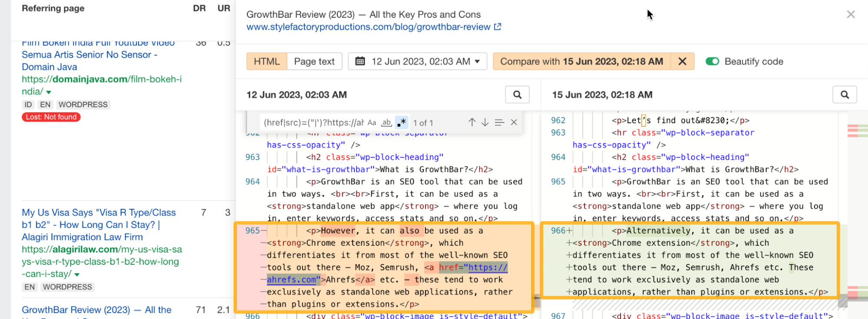Close the page inspection panel
The width and height of the screenshot is (868, 319).
tap(851, 14)
